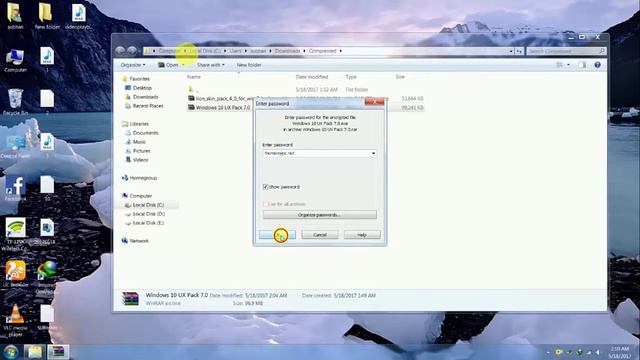This screenshot has width=640, height=360.
Task: Open Downloads under Favorites
Action: coord(145,97)
